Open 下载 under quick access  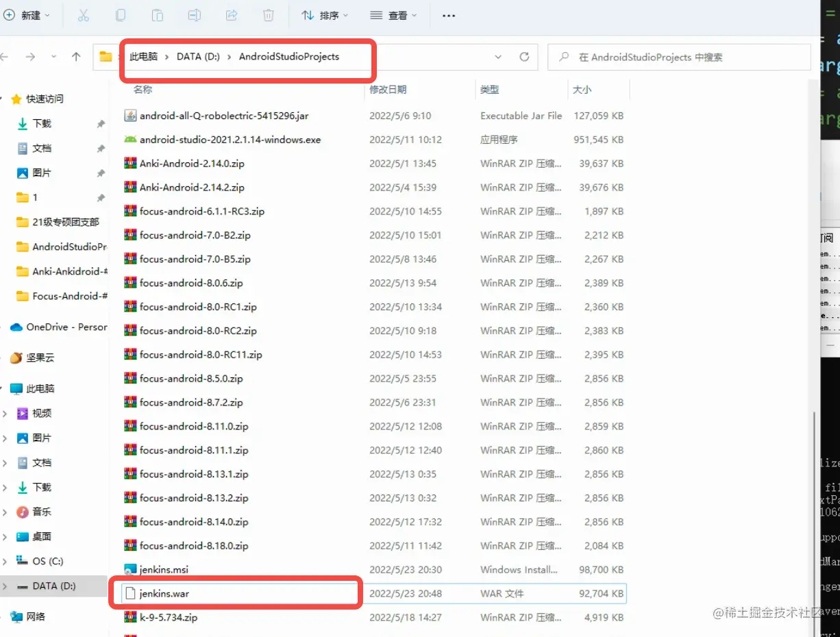(42, 123)
